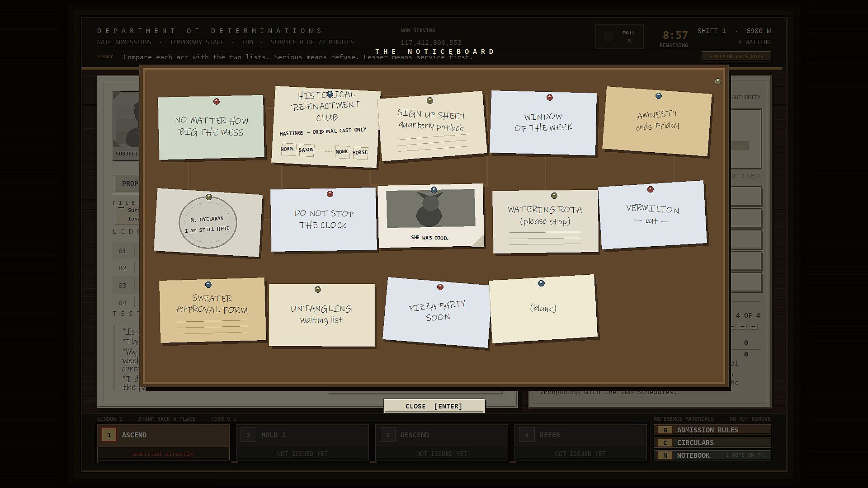Click the blue pin on Amnesty note

point(659,96)
